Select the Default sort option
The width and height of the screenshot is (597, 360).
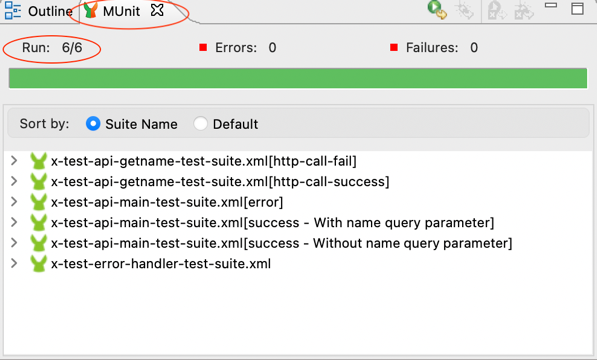point(200,124)
